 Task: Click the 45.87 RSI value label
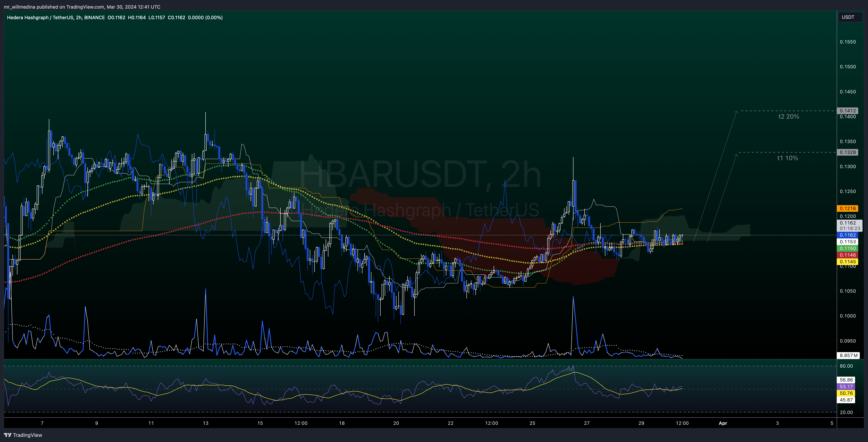[846, 400]
